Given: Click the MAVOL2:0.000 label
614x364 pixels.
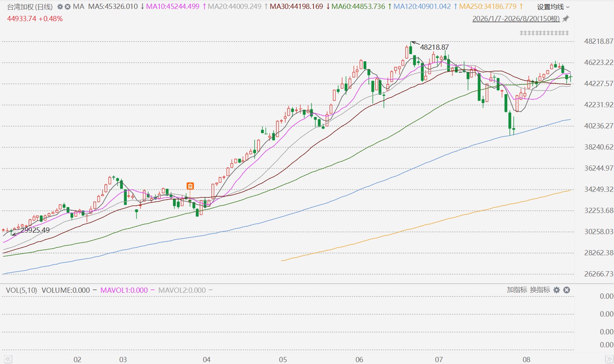Looking at the screenshot, I should pos(182,290).
